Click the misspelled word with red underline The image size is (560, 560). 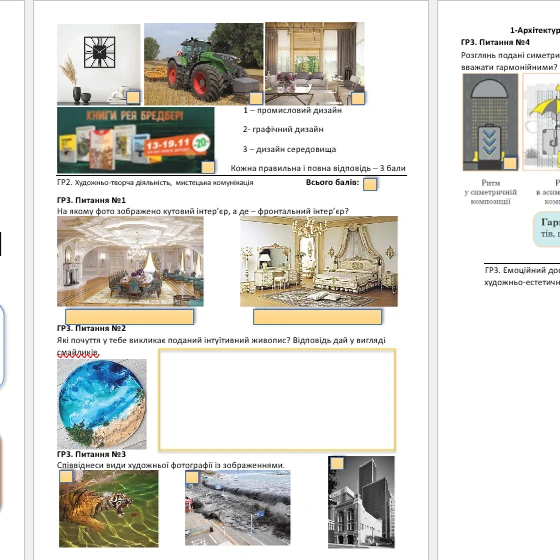click(78, 352)
